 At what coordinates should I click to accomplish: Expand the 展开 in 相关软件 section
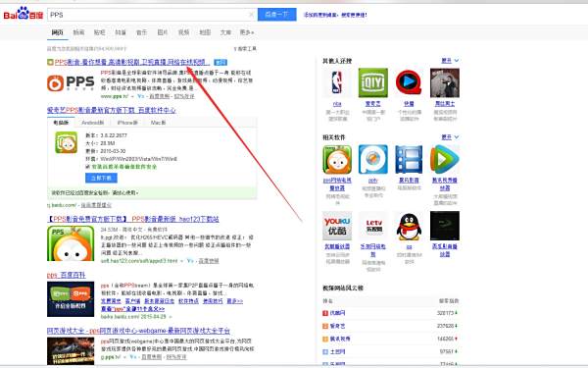(450, 137)
